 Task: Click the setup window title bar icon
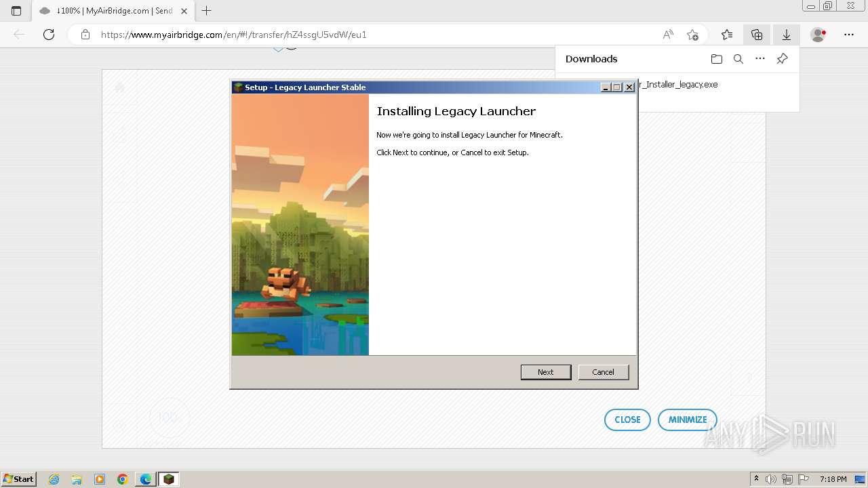pyautogui.click(x=238, y=87)
